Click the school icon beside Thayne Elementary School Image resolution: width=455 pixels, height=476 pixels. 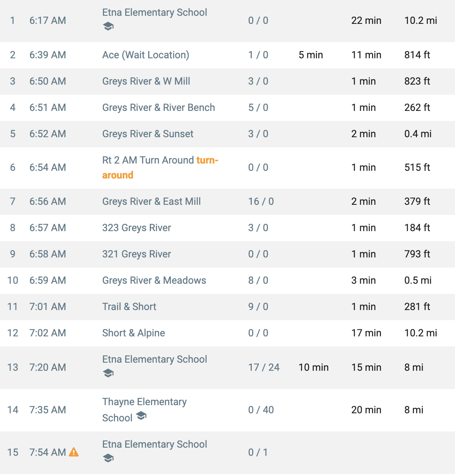tap(141, 416)
